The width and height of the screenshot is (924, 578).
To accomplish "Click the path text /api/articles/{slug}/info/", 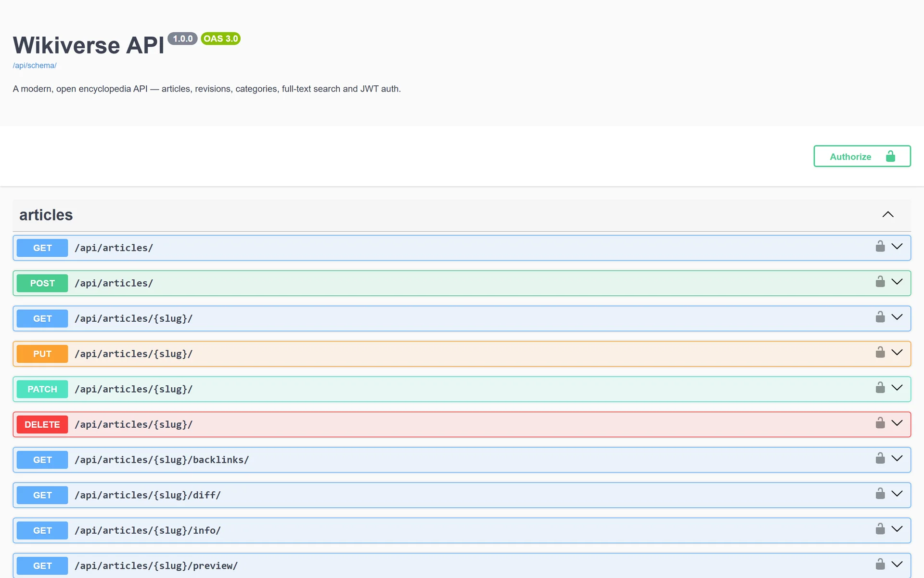I will [148, 530].
